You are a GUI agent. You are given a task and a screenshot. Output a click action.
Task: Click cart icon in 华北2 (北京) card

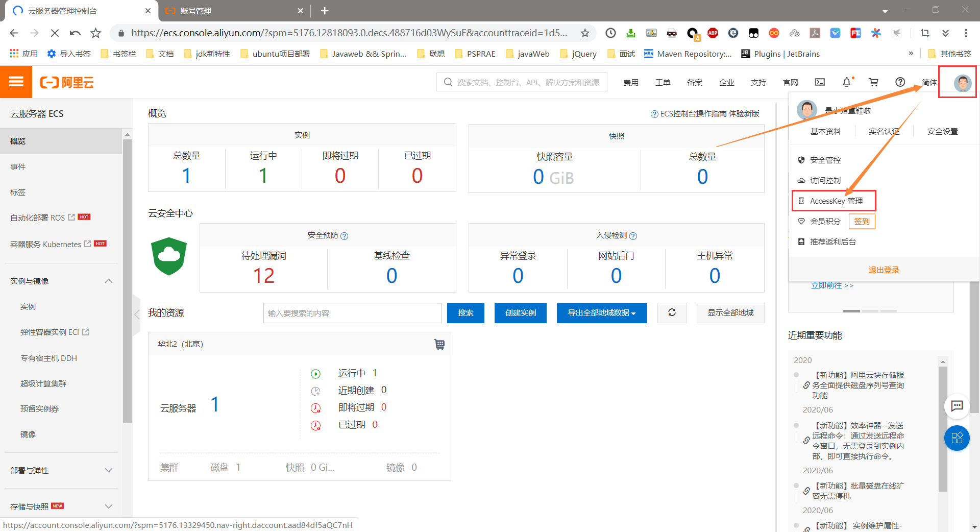(439, 344)
